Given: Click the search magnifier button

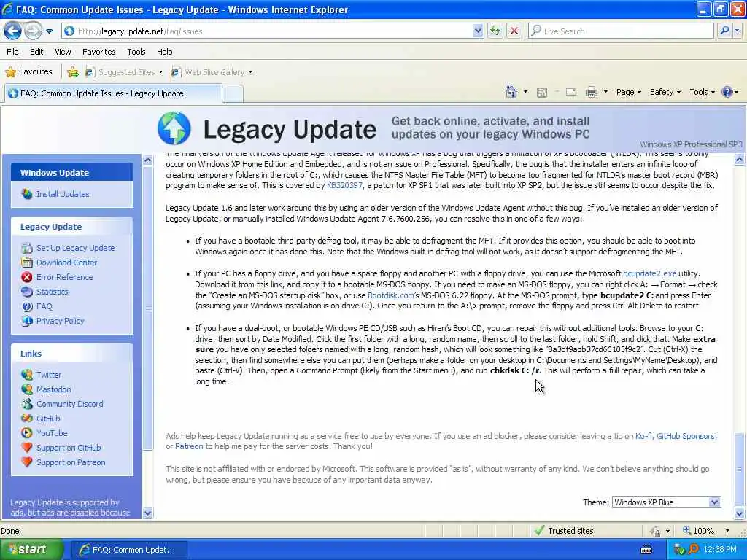Looking at the screenshot, I should (x=724, y=31).
